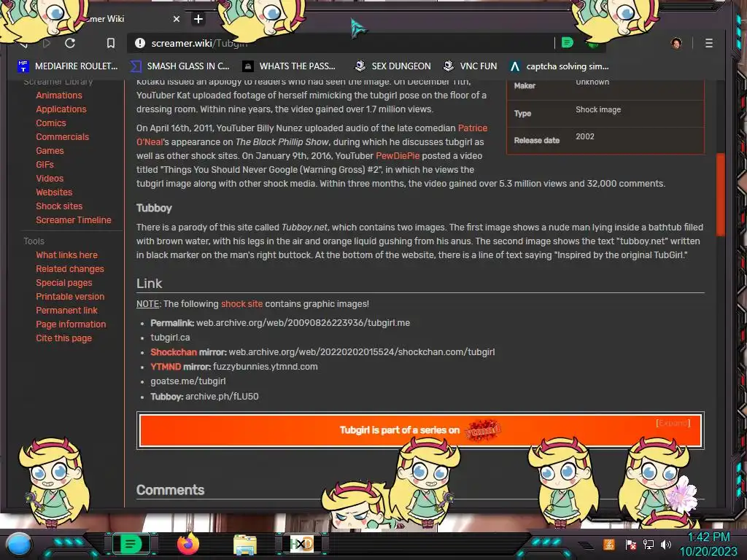Screen dimensions: 747x560
Task: Click the Java tray icon
Action: pyautogui.click(x=609, y=544)
